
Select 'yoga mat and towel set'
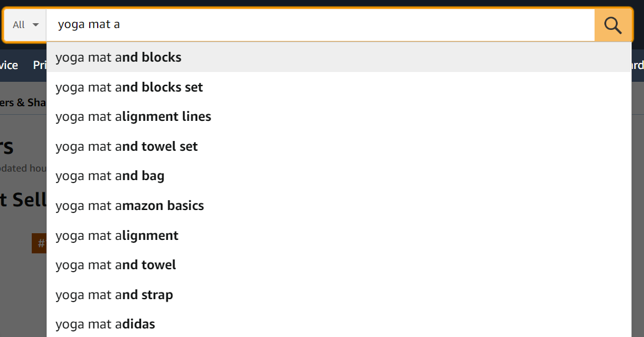pos(127,147)
